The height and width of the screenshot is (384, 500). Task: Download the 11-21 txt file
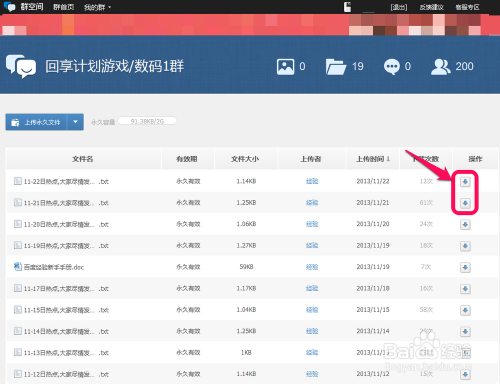[x=465, y=203]
